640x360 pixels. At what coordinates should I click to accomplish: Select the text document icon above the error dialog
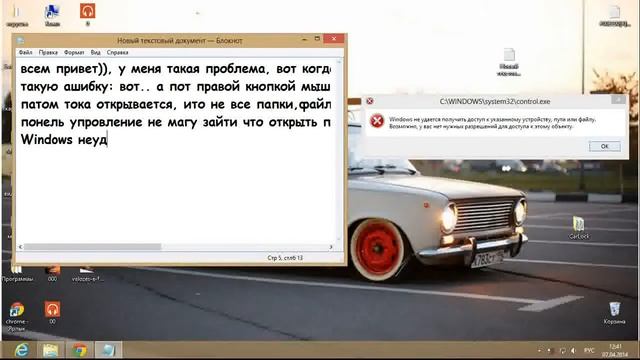pyautogui.click(x=509, y=62)
